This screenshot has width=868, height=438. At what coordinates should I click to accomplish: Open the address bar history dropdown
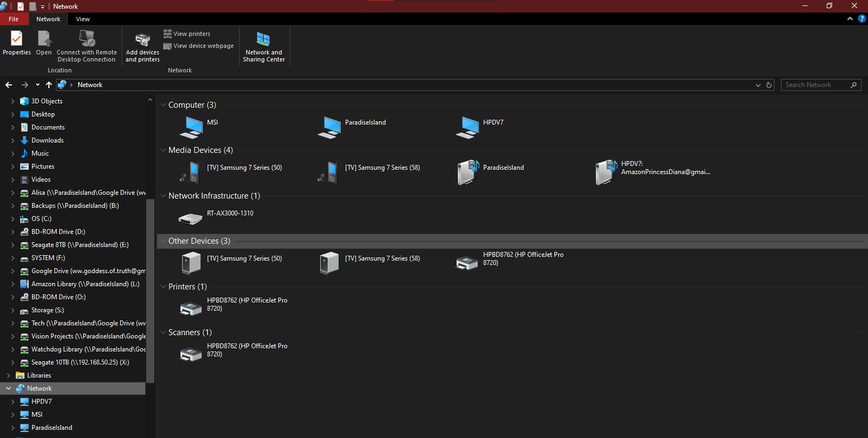pos(758,85)
